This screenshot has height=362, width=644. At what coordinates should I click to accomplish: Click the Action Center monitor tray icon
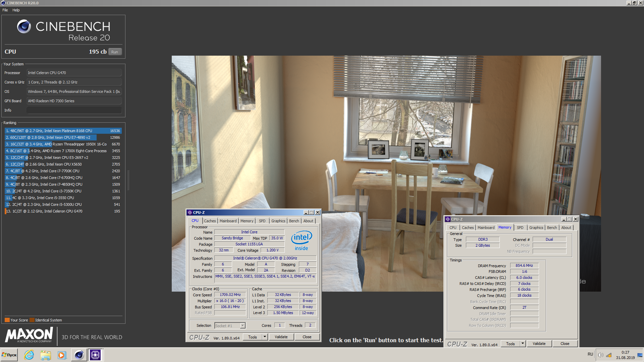point(640,355)
